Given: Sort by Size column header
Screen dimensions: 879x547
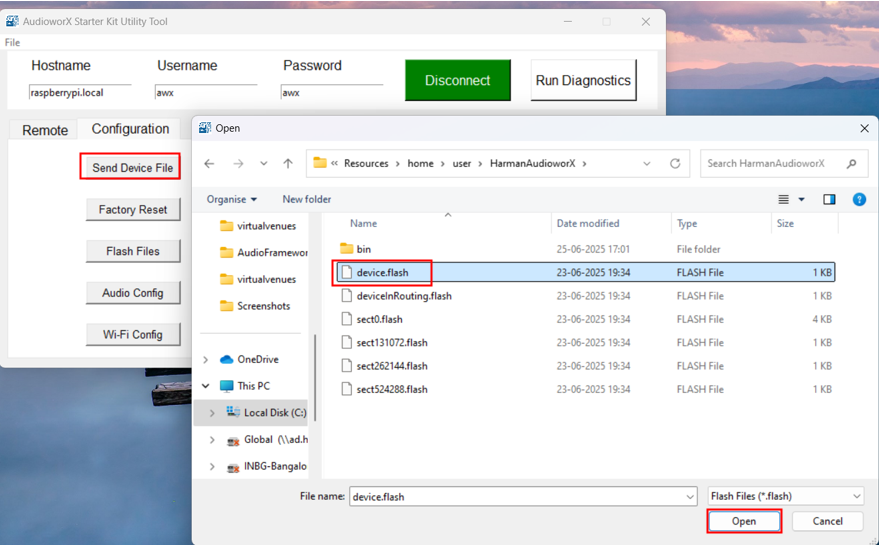Looking at the screenshot, I should (785, 224).
